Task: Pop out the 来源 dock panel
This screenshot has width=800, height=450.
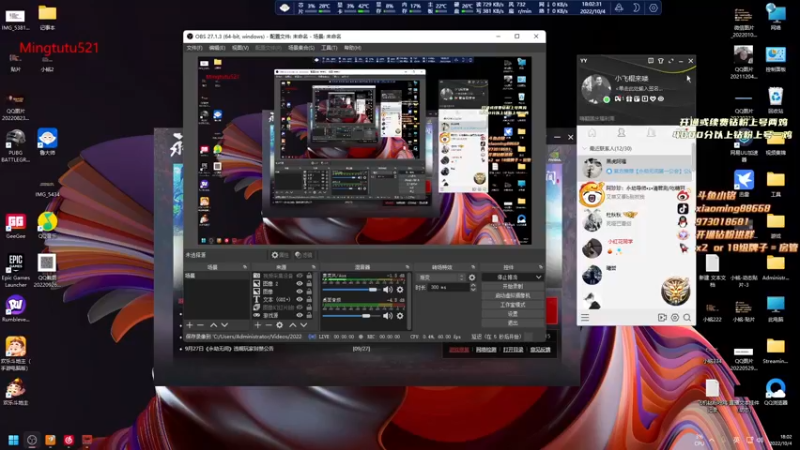Action: tap(314, 267)
